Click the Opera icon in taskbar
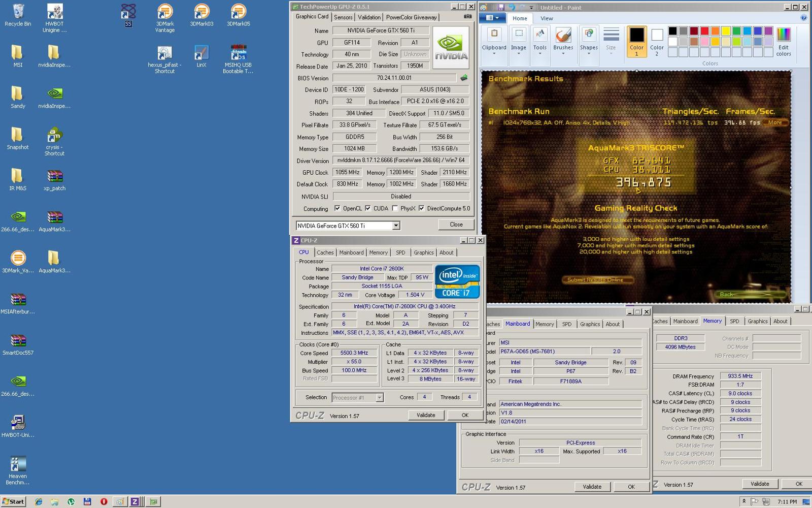 click(x=104, y=501)
